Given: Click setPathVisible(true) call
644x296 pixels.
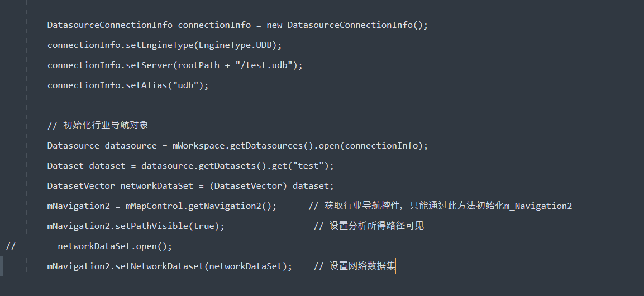Looking at the screenshot, I should click(167, 226).
